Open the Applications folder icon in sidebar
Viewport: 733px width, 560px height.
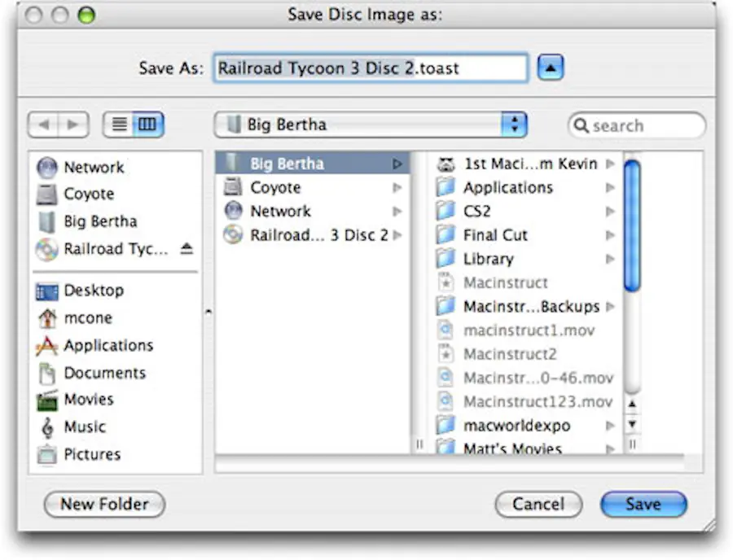(47, 345)
